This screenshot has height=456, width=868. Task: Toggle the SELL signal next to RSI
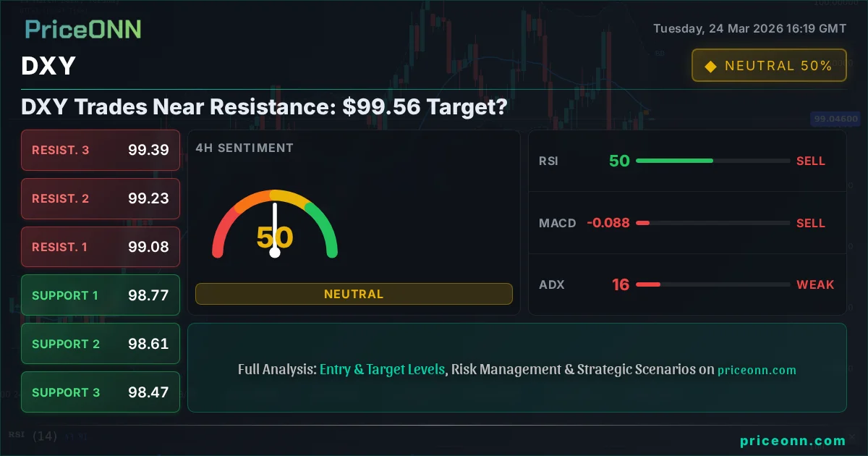point(811,161)
